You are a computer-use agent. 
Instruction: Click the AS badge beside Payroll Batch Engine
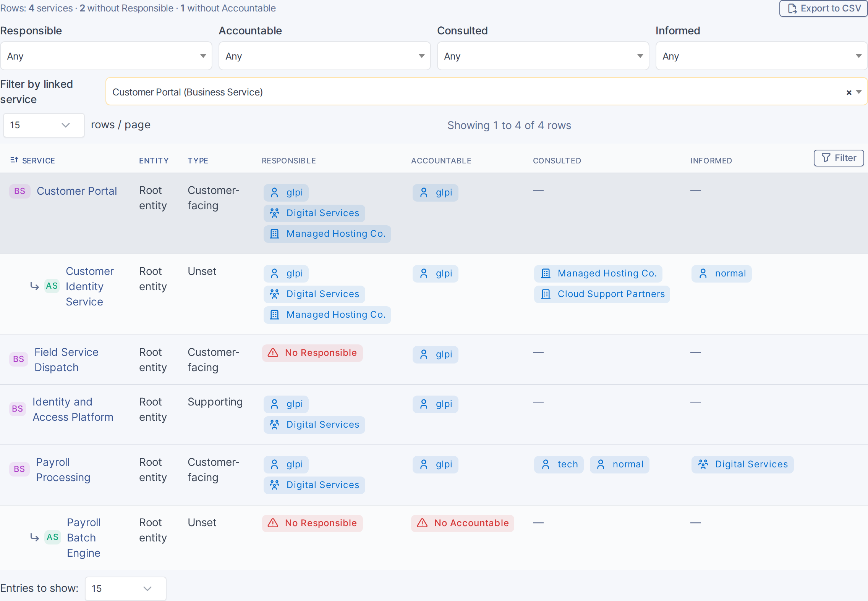[x=52, y=537]
